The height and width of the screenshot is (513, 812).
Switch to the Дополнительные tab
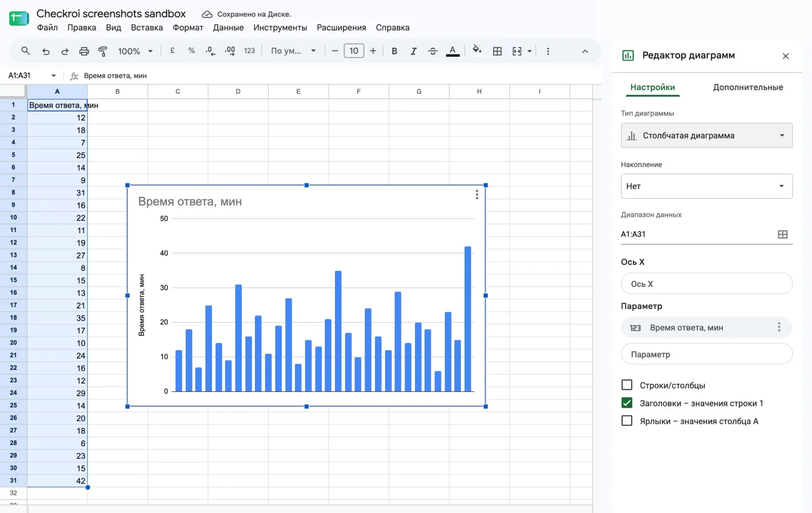(x=748, y=87)
